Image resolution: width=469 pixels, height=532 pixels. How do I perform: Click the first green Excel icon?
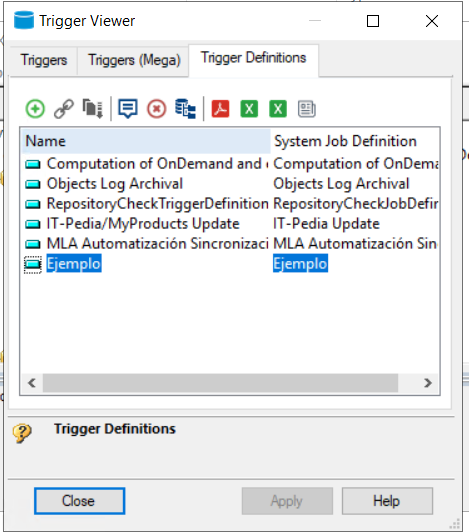click(249, 109)
